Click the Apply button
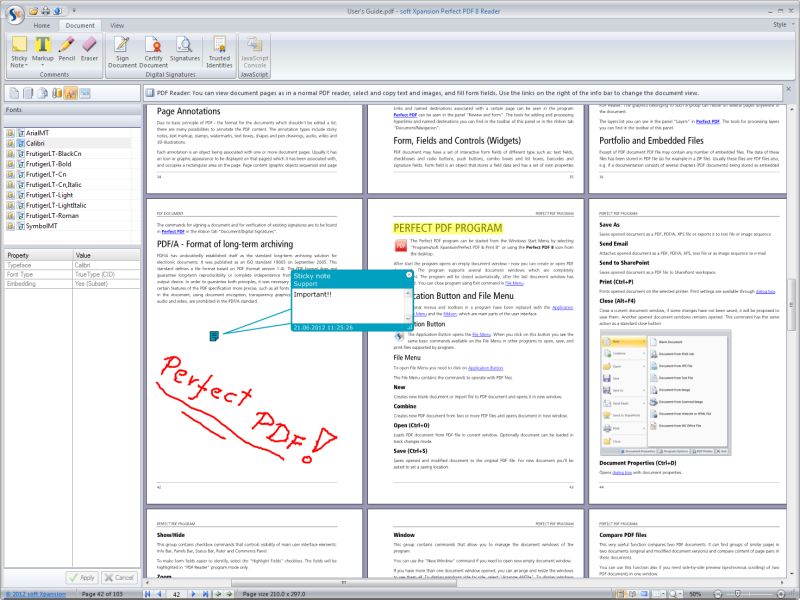The width and height of the screenshot is (800, 600). pyautogui.click(x=82, y=578)
